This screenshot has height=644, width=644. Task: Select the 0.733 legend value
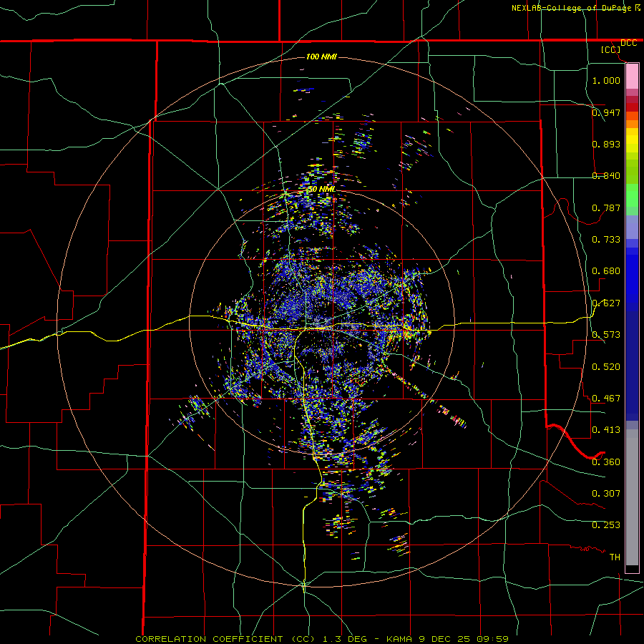[x=606, y=240]
